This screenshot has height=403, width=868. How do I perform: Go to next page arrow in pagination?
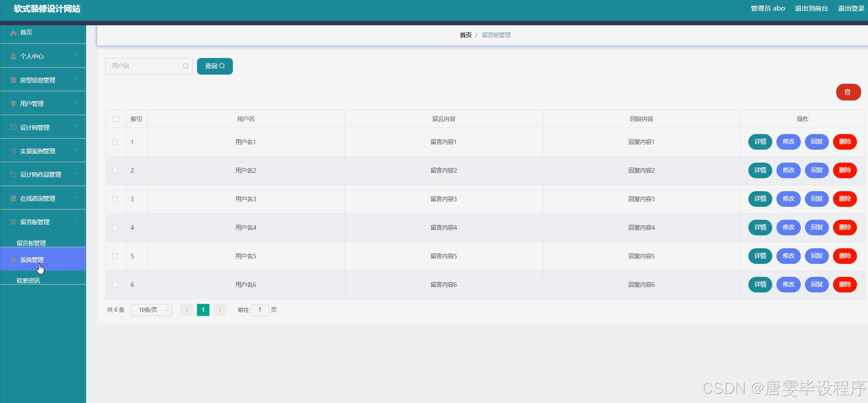coord(220,310)
